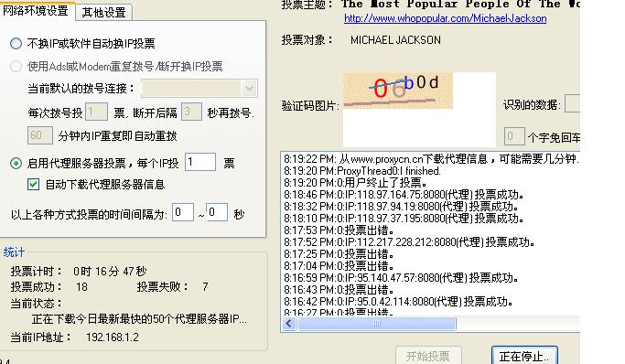Click the 每次拨号投 votes input field

click(96, 112)
